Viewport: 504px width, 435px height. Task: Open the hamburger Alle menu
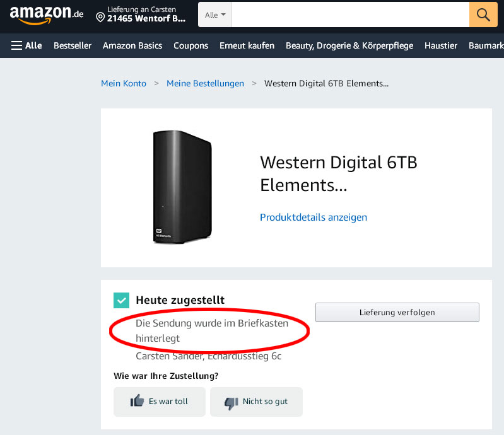(26, 45)
